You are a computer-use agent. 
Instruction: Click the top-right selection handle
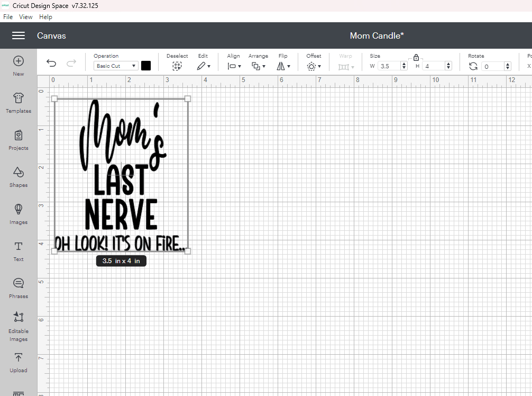188,99
